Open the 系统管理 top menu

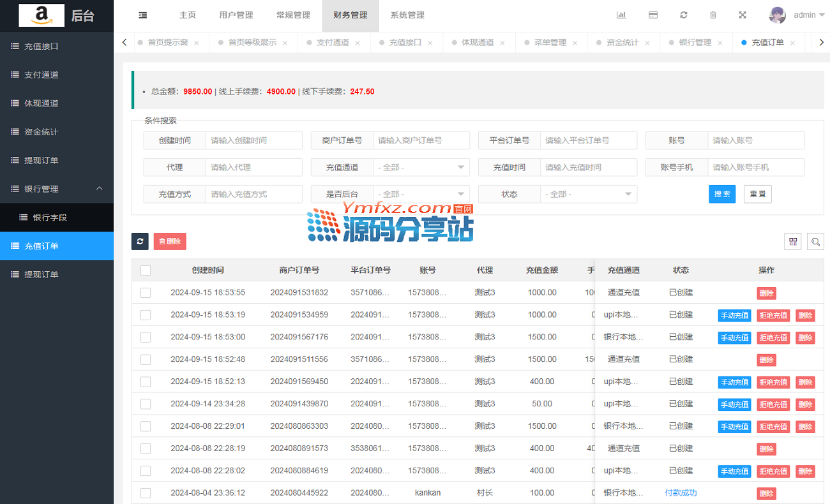[x=407, y=15]
